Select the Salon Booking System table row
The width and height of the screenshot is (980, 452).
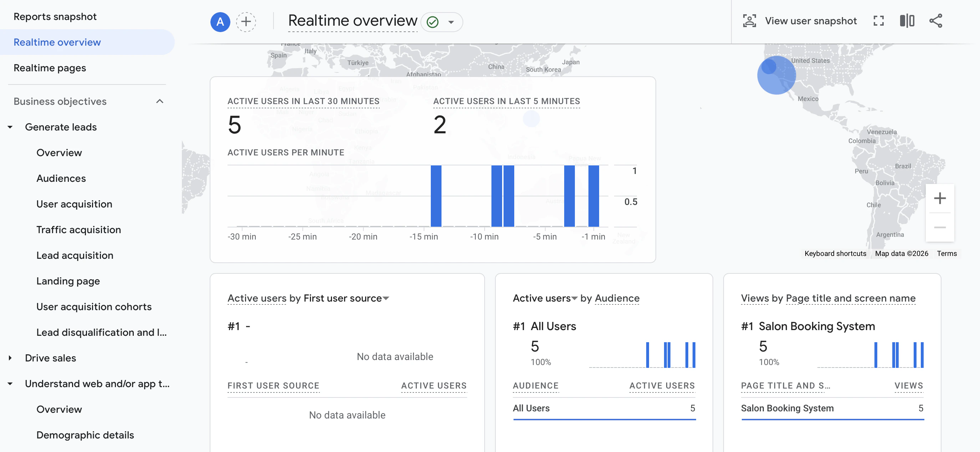tap(832, 409)
